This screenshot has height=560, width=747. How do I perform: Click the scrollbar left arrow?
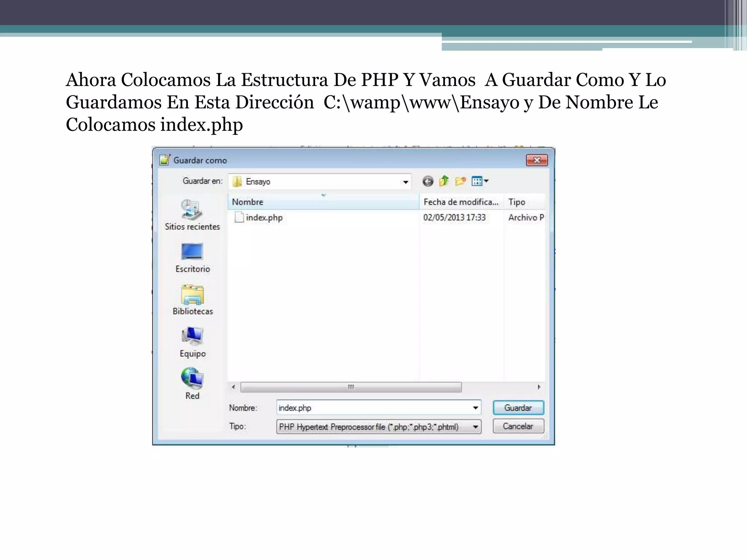click(x=233, y=387)
